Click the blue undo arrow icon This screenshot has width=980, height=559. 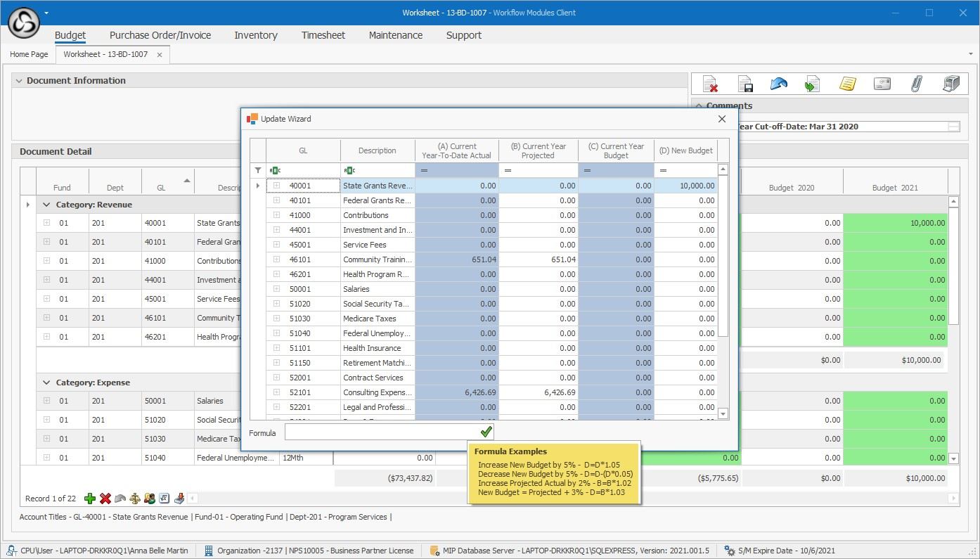pyautogui.click(x=779, y=84)
